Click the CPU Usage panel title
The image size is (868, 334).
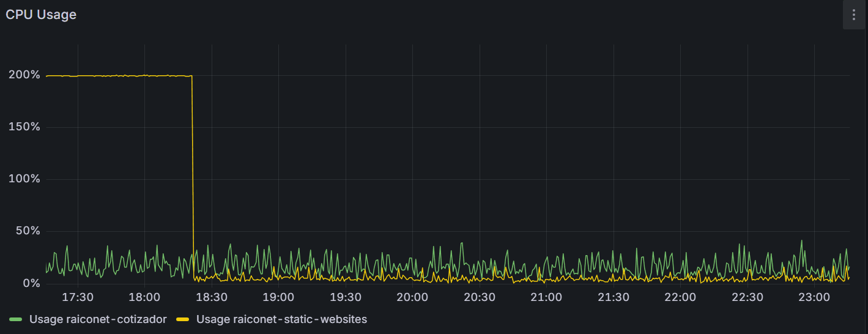tap(41, 15)
